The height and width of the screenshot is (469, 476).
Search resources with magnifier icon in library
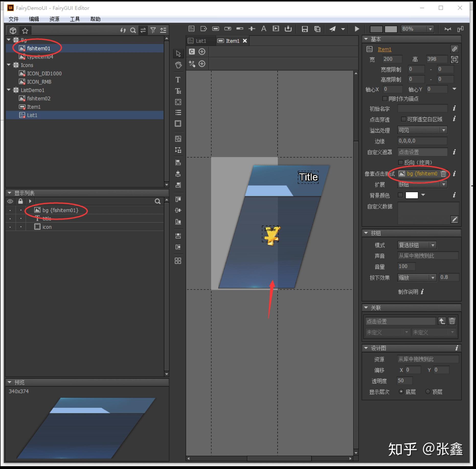click(x=133, y=30)
